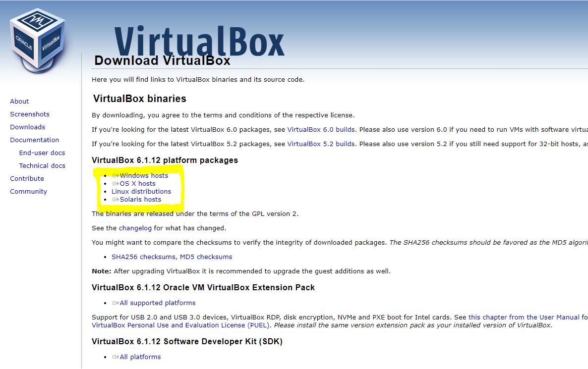Open Contribute in the sidebar

pyautogui.click(x=27, y=179)
